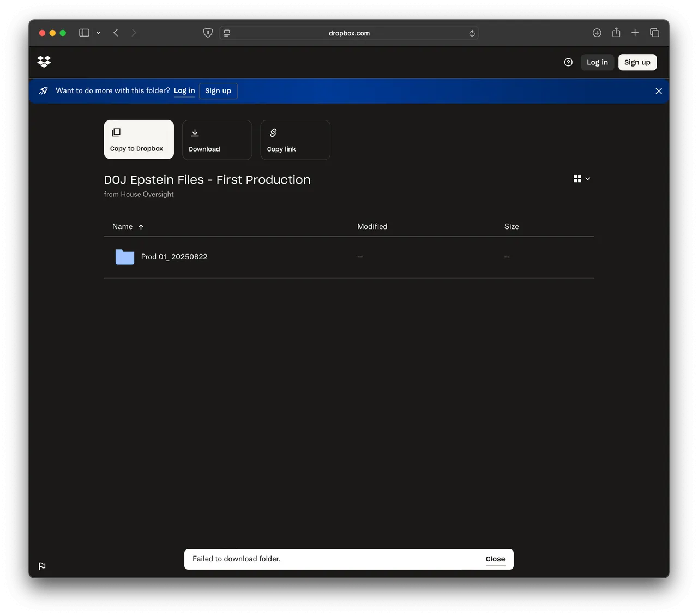The height and width of the screenshot is (616, 698).
Task: Click the report flag icon at bottom left
Action: pyautogui.click(x=42, y=566)
